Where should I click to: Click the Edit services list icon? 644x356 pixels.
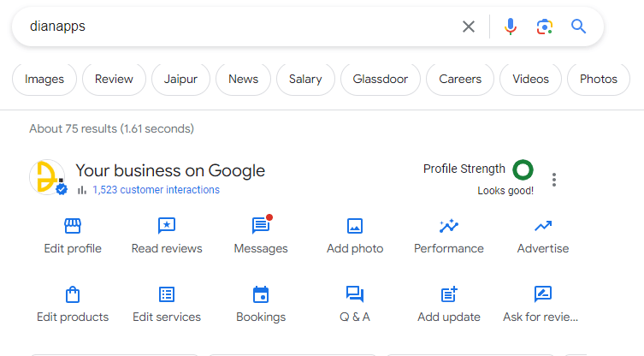point(167,294)
